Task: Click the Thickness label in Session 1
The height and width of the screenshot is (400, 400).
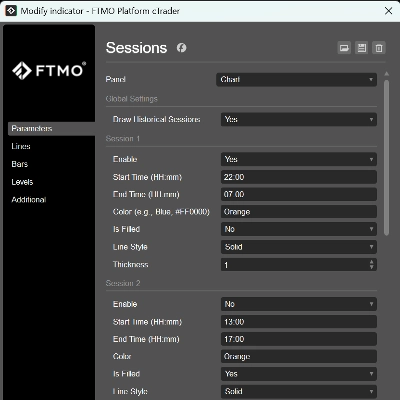Action: pyautogui.click(x=131, y=265)
